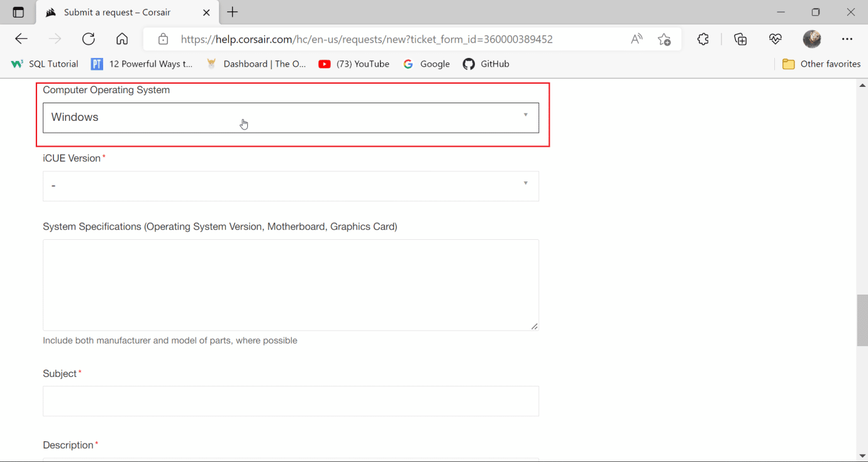Close the Submit a request tab
868x462 pixels.
[x=206, y=13]
